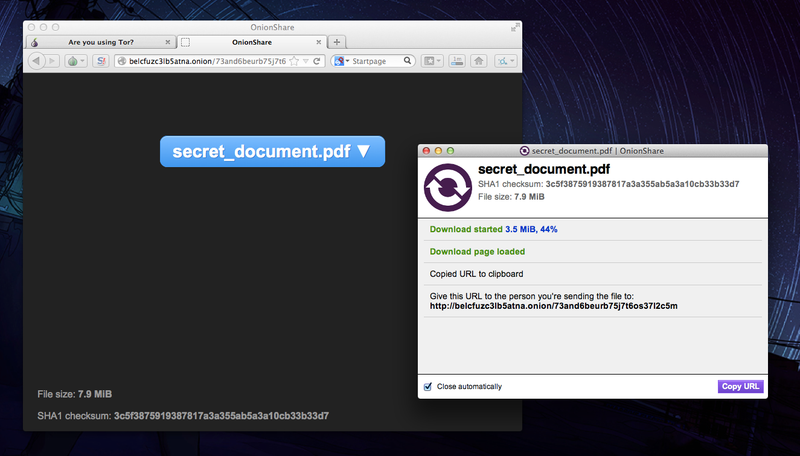Close the OnionShare browser tab
This screenshot has height=456, width=800.
(x=318, y=42)
